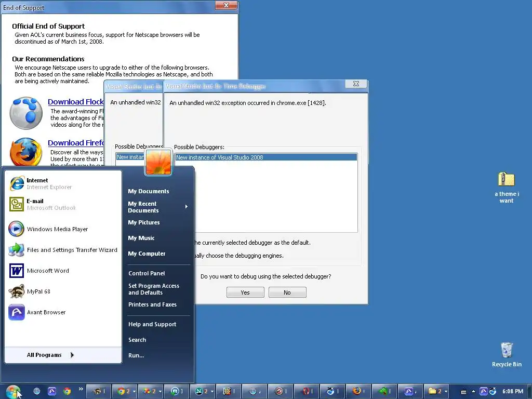Switch to the SeaMonkey taskbar button
The height and width of the screenshot is (399, 532).
332,391
